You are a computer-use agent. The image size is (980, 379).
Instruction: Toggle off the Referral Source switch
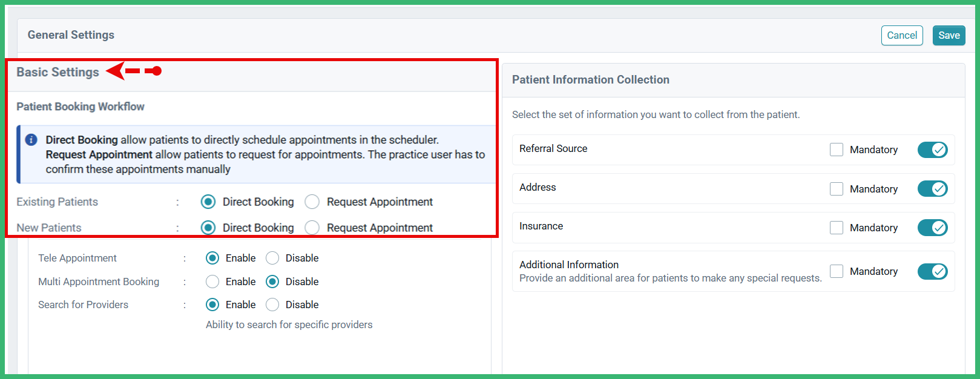pos(932,150)
